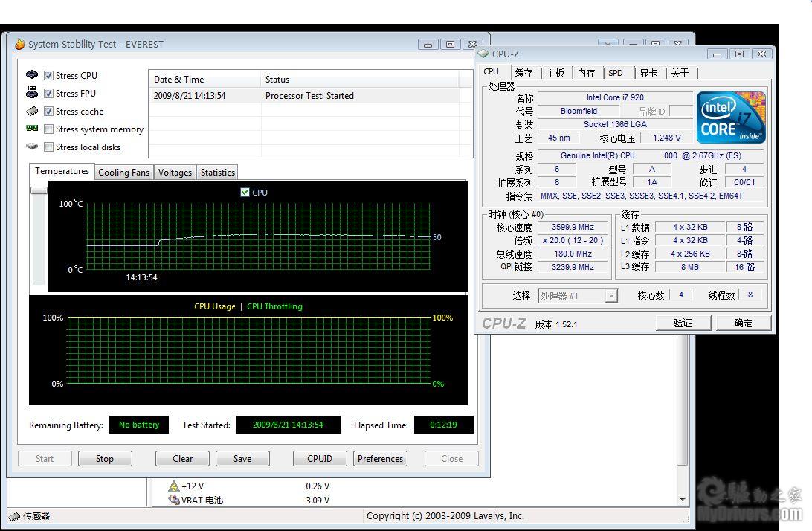
Task: Toggle the Stress FPU checkbox
Action: (48, 93)
